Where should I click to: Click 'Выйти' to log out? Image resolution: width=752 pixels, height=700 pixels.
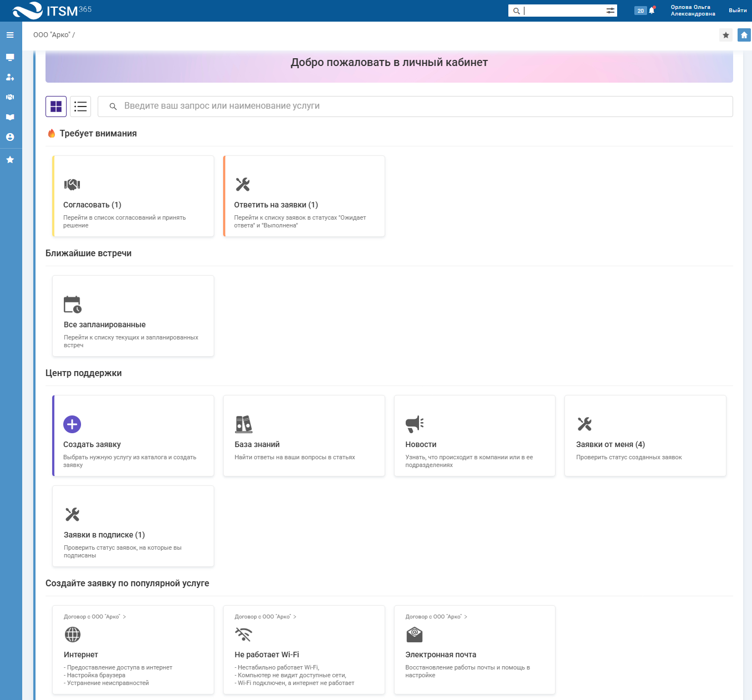point(738,11)
